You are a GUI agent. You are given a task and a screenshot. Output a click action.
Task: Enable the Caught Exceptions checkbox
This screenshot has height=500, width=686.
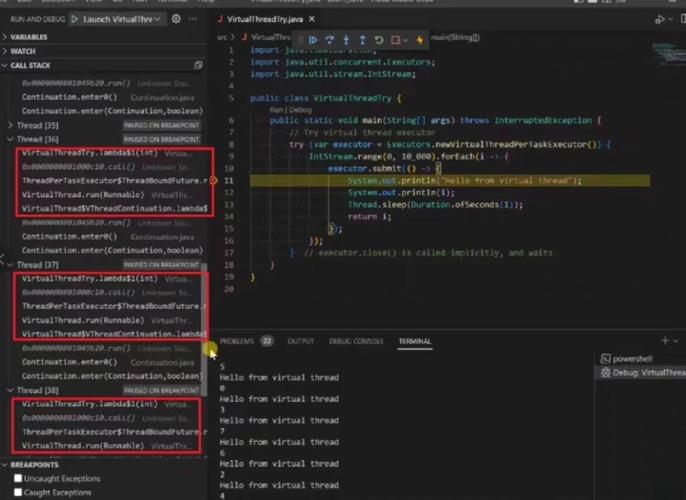[18, 492]
